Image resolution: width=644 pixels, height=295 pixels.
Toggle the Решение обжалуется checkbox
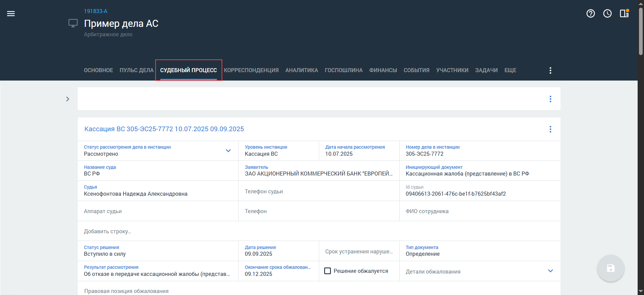[328, 271]
